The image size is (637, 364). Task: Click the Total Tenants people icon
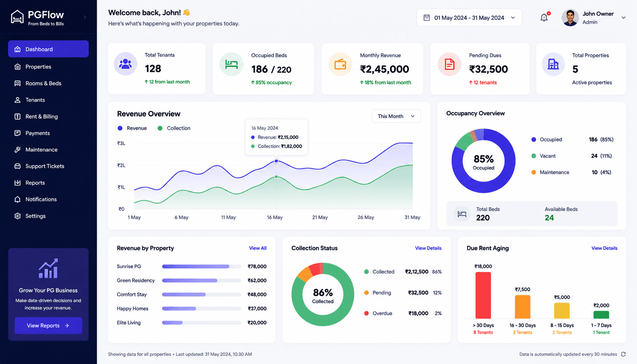(x=126, y=64)
